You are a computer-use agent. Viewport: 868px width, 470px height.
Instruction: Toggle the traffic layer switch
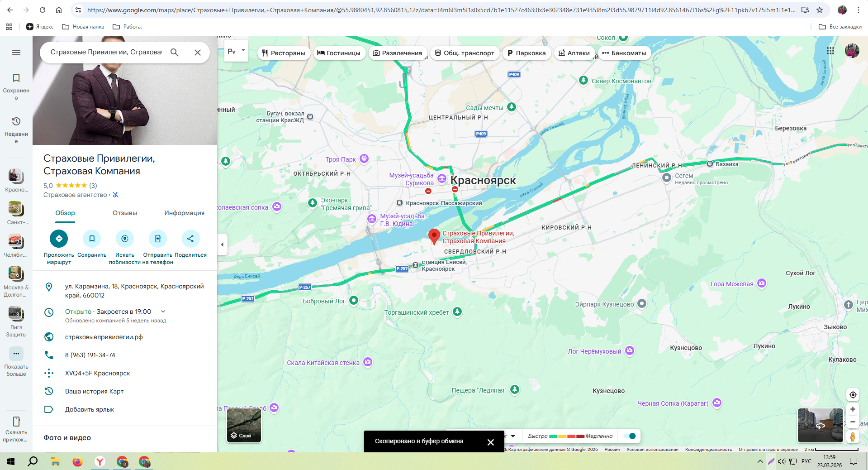[630, 436]
